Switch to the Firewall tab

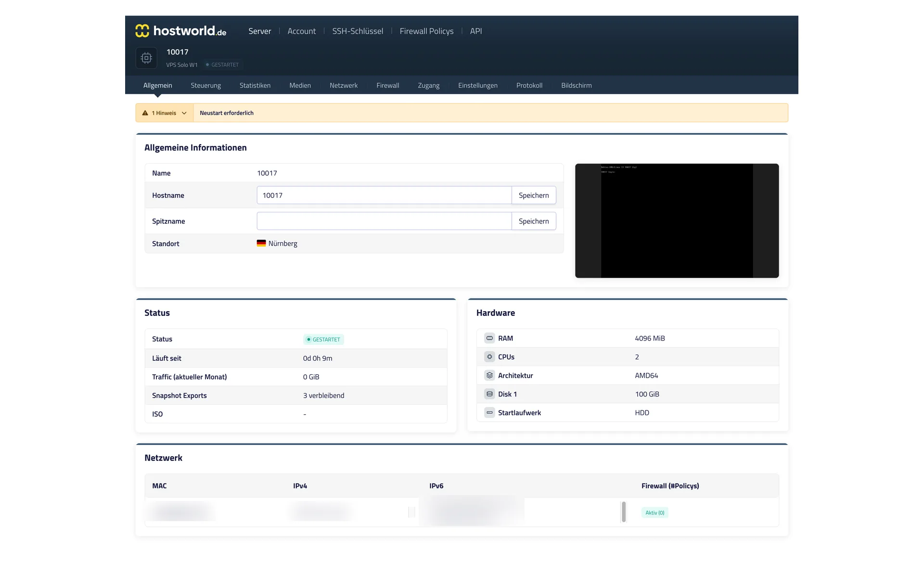point(388,85)
